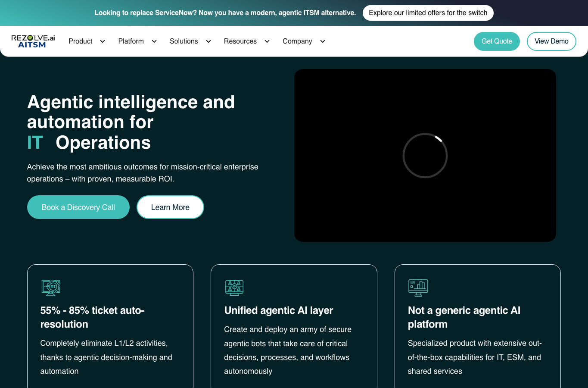Click the Agentic intelligence and automation headline
Viewport: 588px width, 388px height.
[x=131, y=122]
